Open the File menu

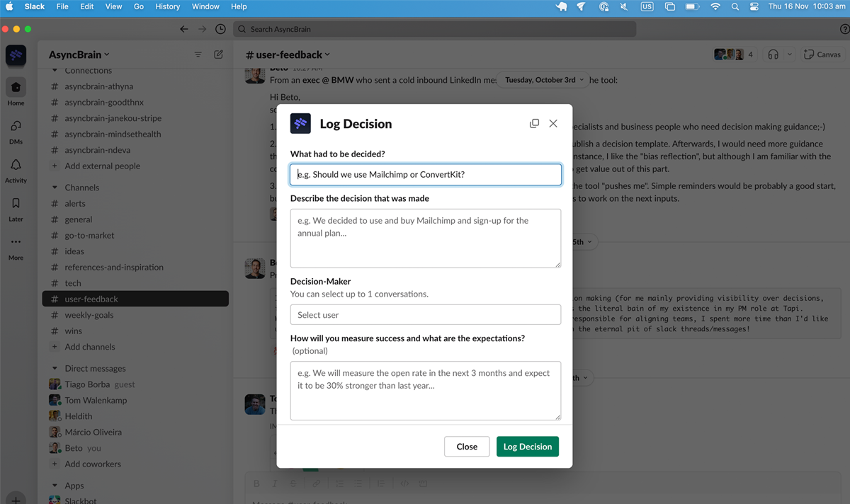pos(62,6)
